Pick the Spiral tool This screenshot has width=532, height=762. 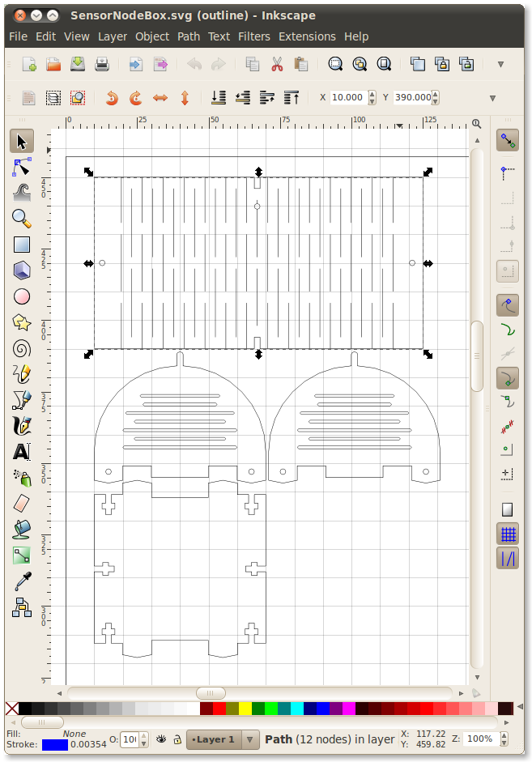click(x=22, y=348)
